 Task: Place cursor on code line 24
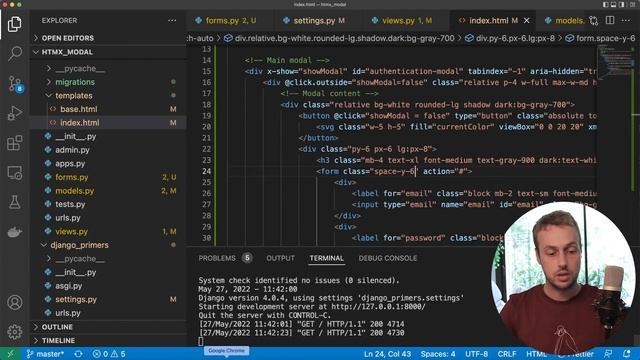coord(394,171)
